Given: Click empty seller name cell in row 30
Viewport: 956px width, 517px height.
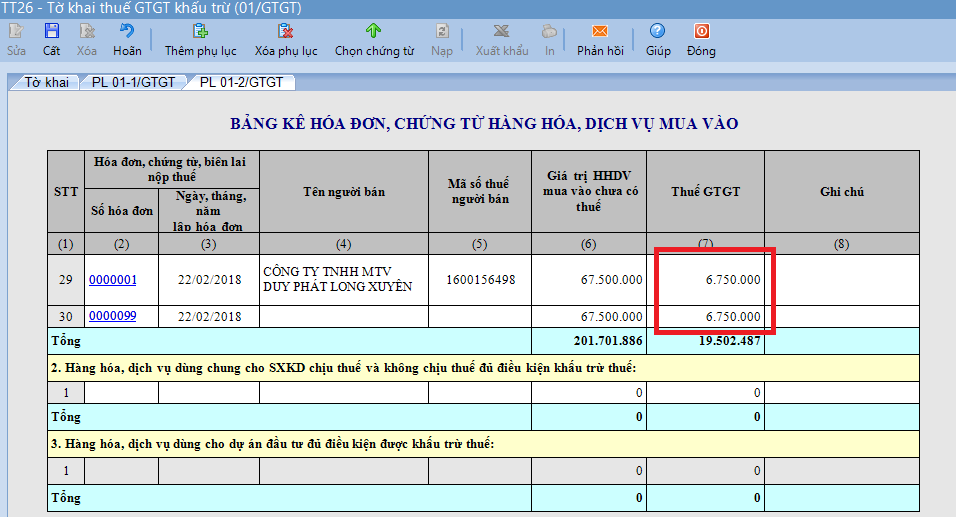Looking at the screenshot, I should (344, 317).
